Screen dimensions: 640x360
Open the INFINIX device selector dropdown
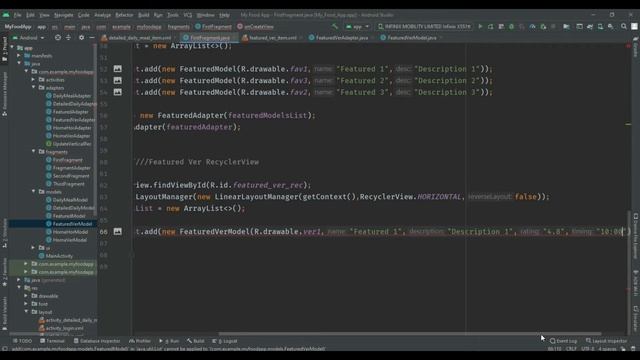coord(424,27)
